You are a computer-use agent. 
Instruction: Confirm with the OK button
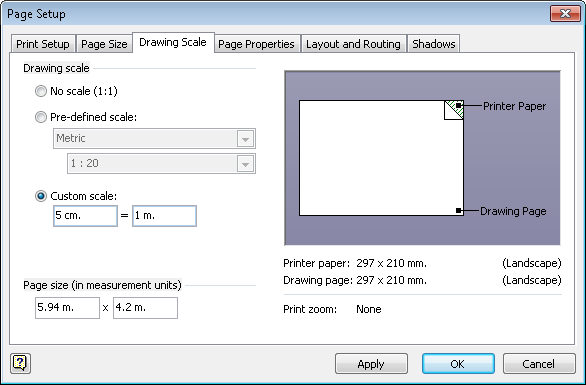pyautogui.click(x=458, y=364)
